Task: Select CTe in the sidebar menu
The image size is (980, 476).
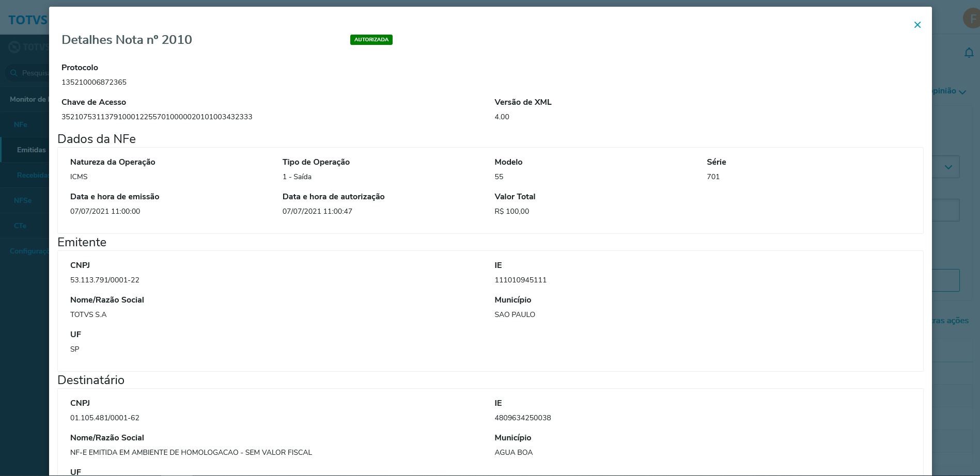Action: pos(20,226)
